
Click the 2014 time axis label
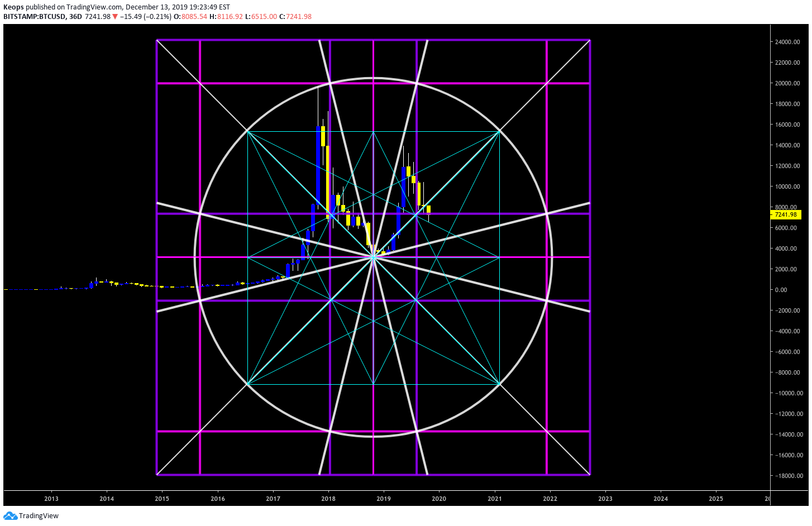(x=107, y=499)
